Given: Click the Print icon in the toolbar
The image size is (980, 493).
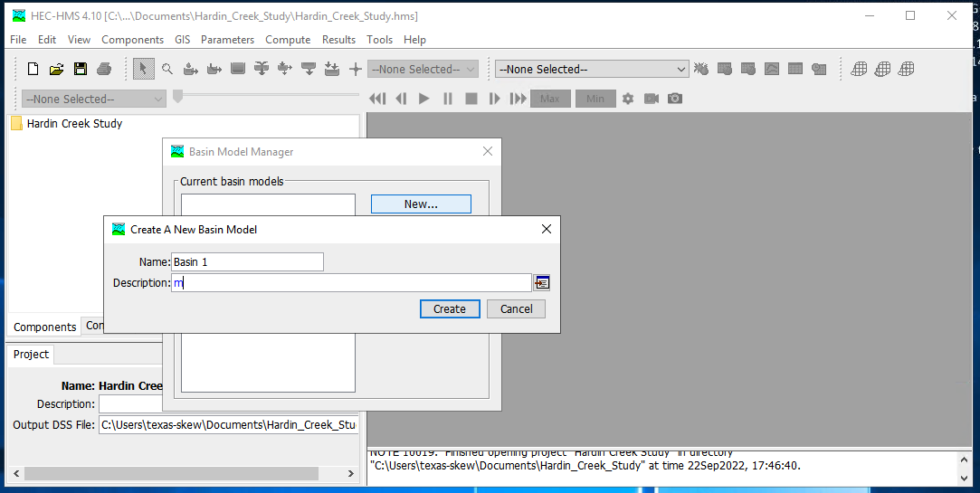Looking at the screenshot, I should click(x=104, y=70).
